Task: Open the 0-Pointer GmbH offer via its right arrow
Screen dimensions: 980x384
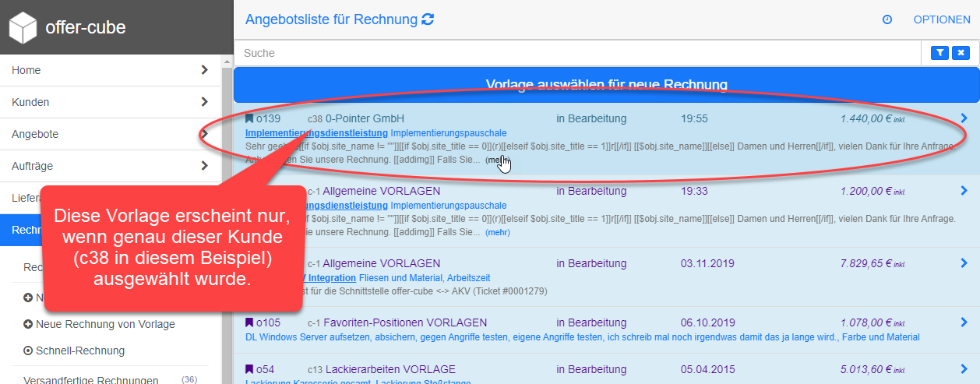Action: coord(964,118)
